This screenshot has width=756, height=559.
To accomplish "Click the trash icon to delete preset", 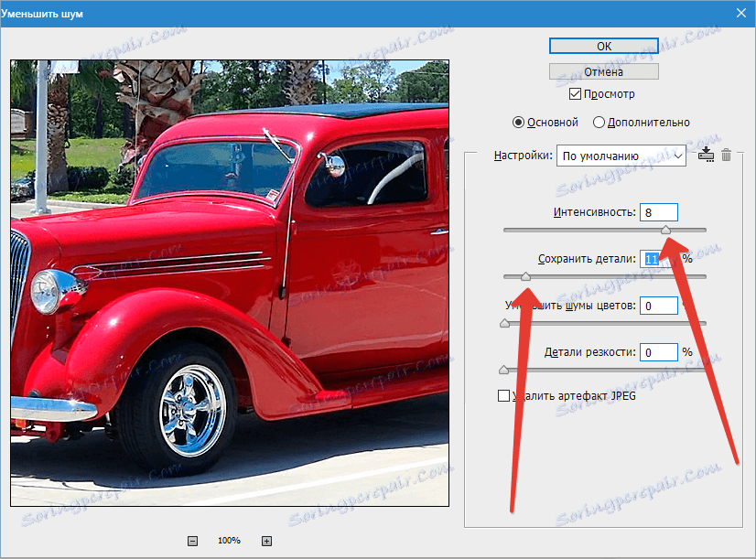I will [726, 156].
